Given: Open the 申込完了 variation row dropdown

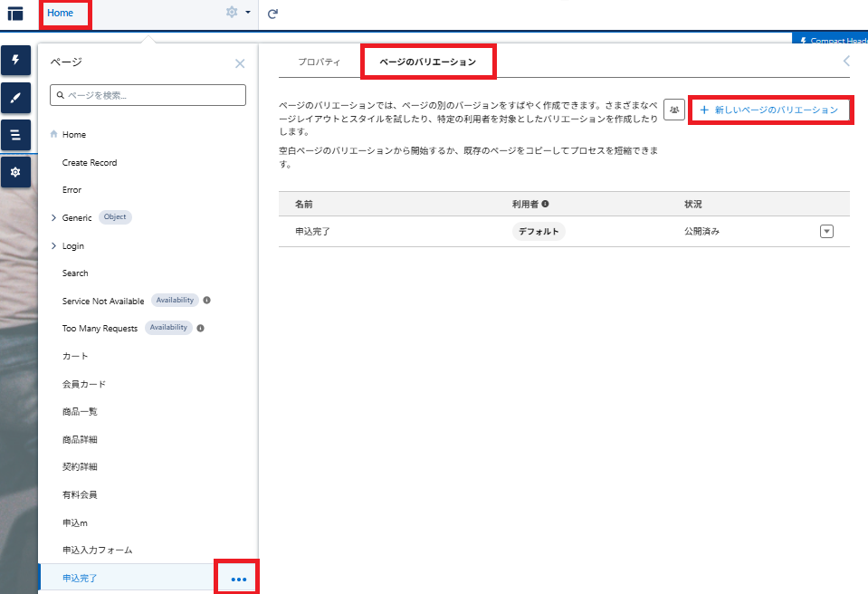Looking at the screenshot, I should (826, 231).
